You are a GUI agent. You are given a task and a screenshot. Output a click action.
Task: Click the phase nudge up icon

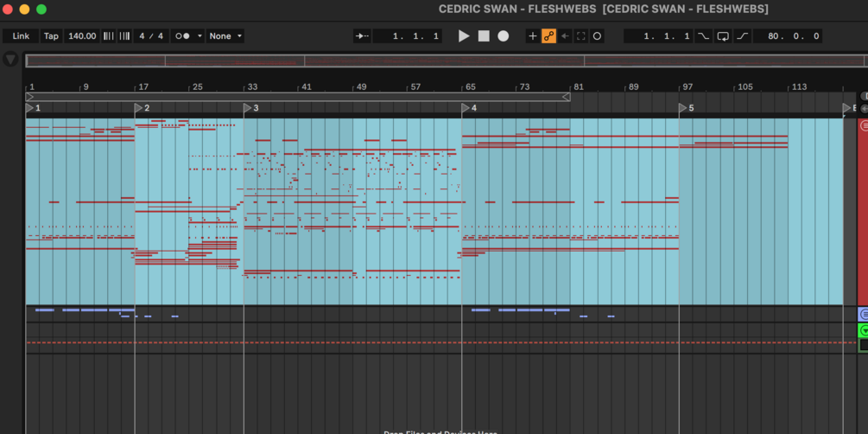pyautogui.click(x=124, y=36)
